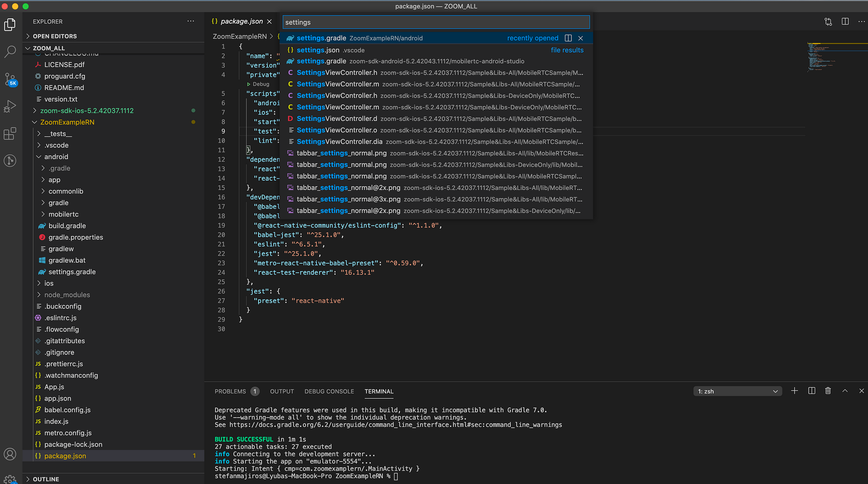
Task: Switch to the DEBUG CONSOLE tab
Action: tap(329, 391)
